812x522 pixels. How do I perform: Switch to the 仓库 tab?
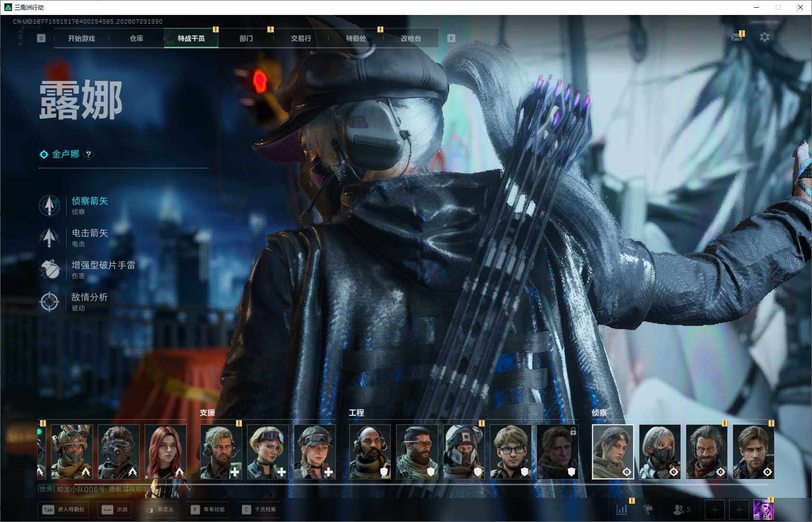tap(137, 38)
